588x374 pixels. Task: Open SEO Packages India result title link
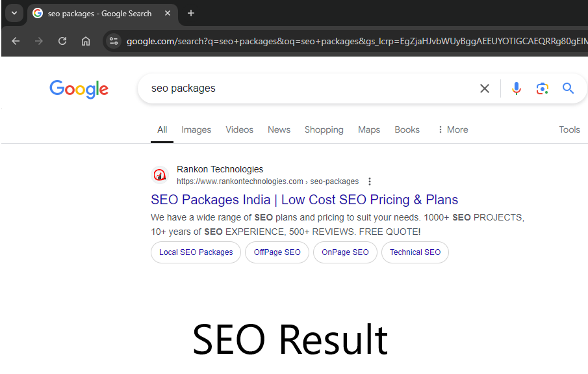point(304,200)
